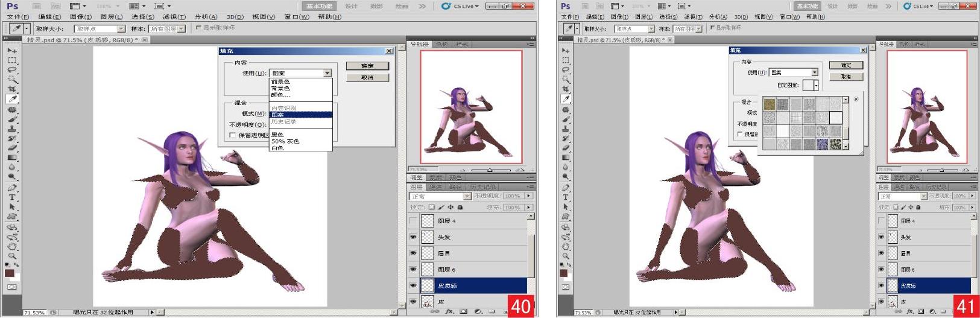Click foreground color swatch in left screenshot toolbar

[10, 273]
